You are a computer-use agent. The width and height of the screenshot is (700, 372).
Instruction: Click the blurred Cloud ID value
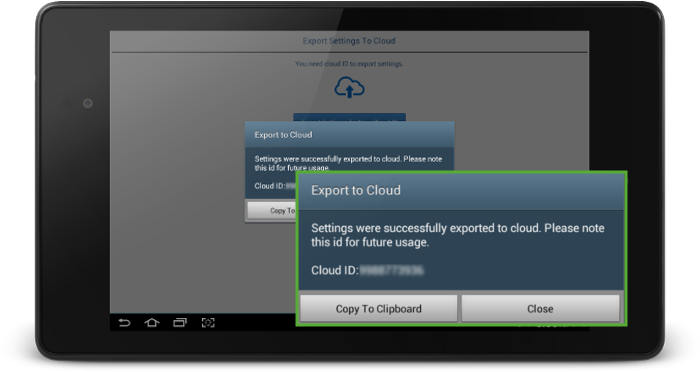pyautogui.click(x=392, y=270)
